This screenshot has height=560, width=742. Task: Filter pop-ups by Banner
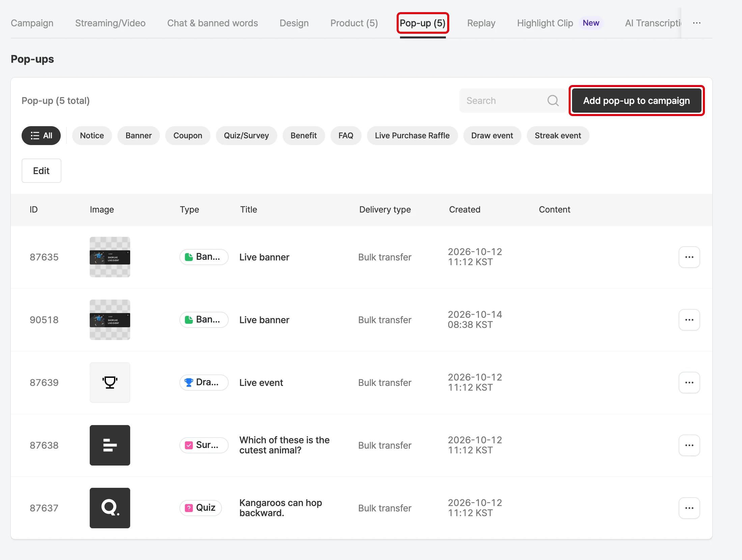point(139,136)
